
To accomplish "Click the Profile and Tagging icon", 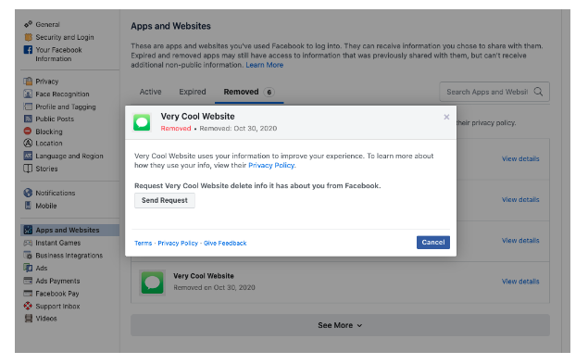I will [x=28, y=107].
